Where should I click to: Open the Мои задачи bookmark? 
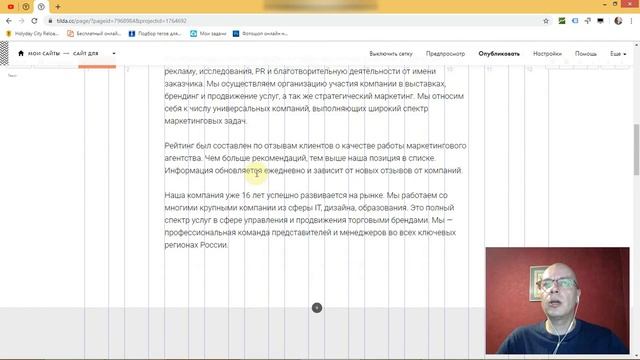pyautogui.click(x=209, y=33)
